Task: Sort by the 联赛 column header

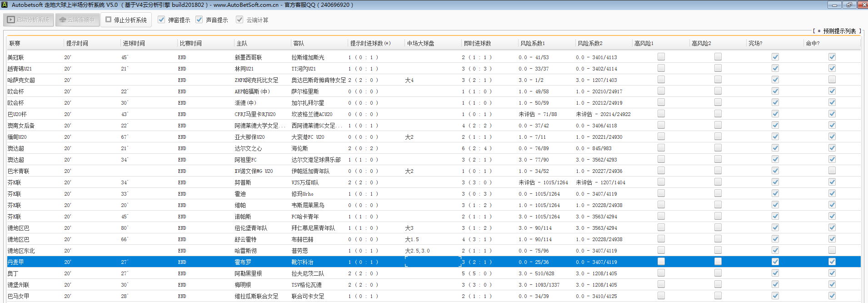Action: (x=15, y=44)
